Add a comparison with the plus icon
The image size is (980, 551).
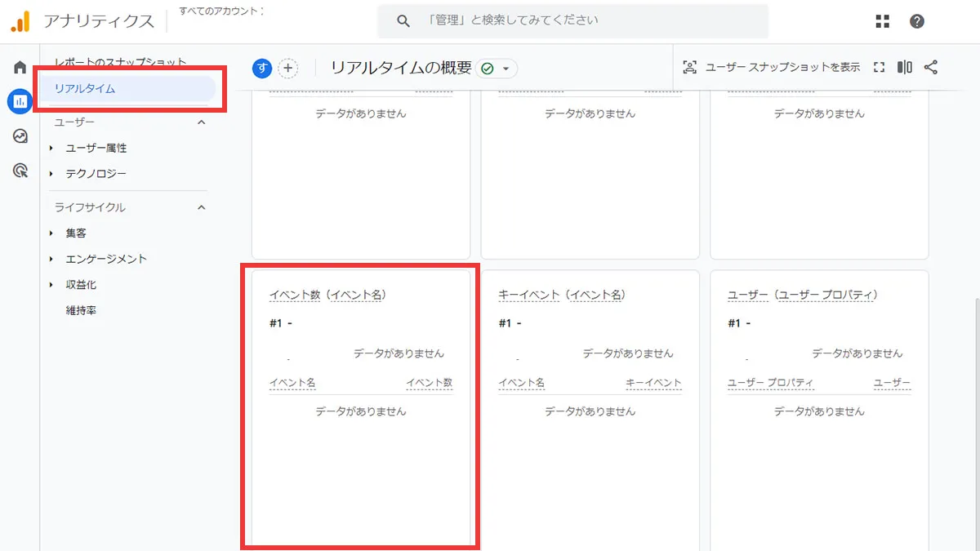287,69
